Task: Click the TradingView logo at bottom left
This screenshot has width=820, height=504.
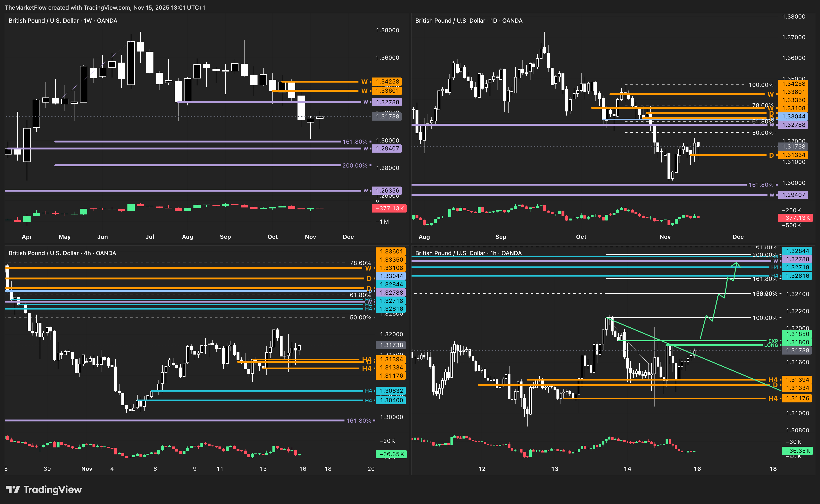Action: [44, 489]
